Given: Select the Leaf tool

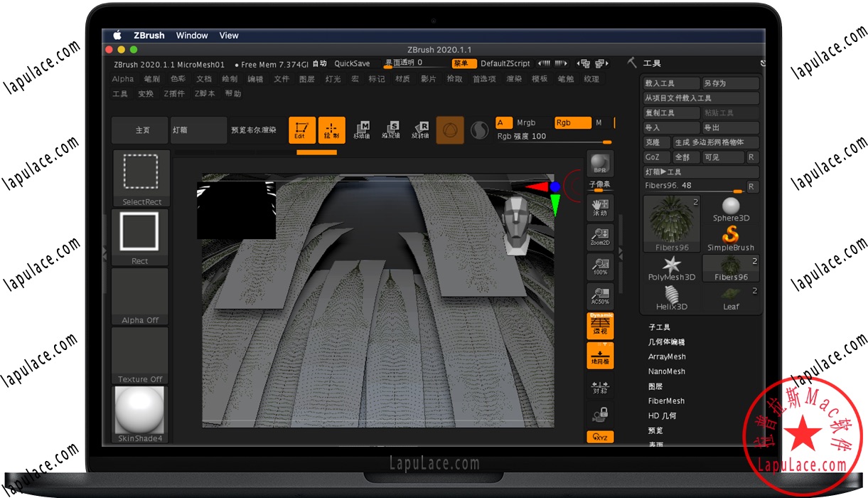Looking at the screenshot, I should (731, 298).
